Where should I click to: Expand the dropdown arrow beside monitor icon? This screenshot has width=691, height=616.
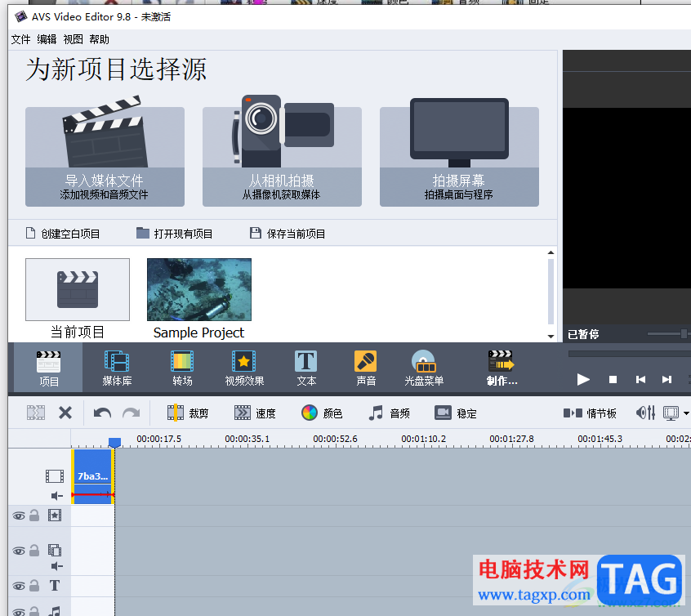686,413
